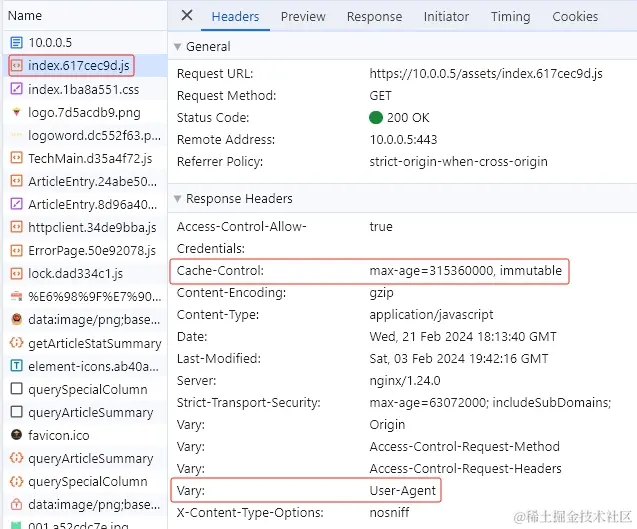Close the request details panel

coord(187,16)
